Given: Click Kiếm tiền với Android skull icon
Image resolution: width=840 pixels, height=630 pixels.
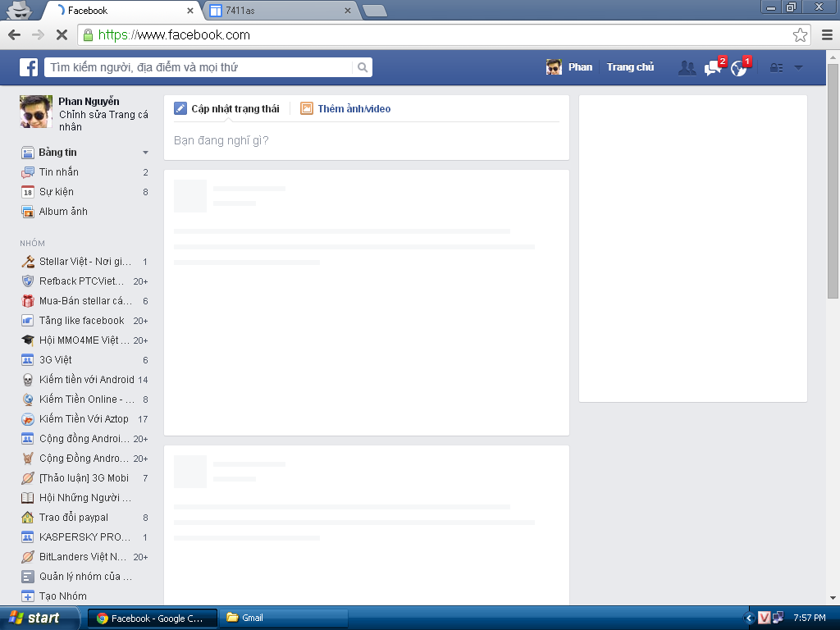Looking at the screenshot, I should tap(28, 380).
